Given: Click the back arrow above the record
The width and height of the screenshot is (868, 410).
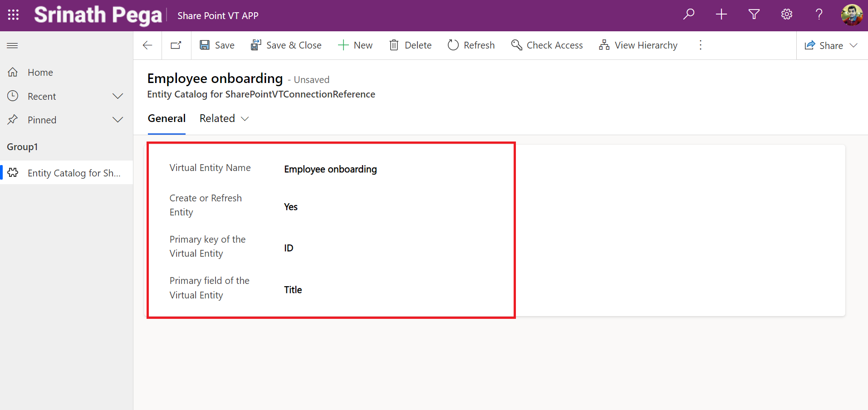Looking at the screenshot, I should [x=147, y=45].
